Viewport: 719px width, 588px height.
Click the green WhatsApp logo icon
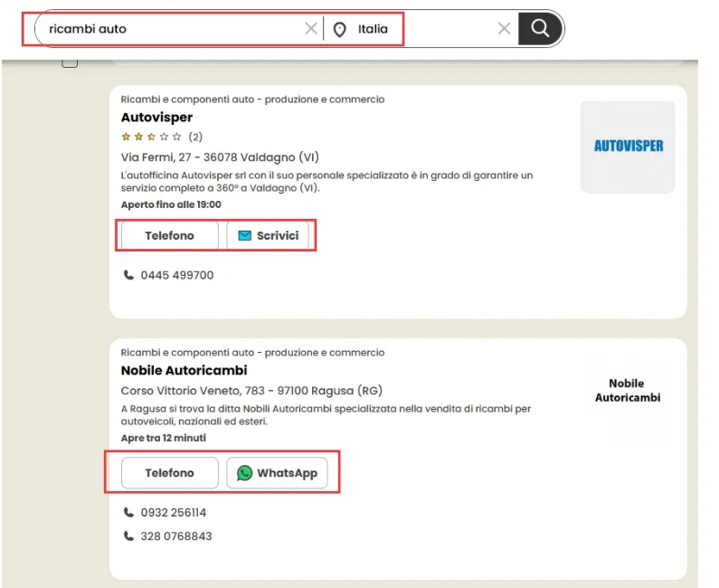pos(244,473)
